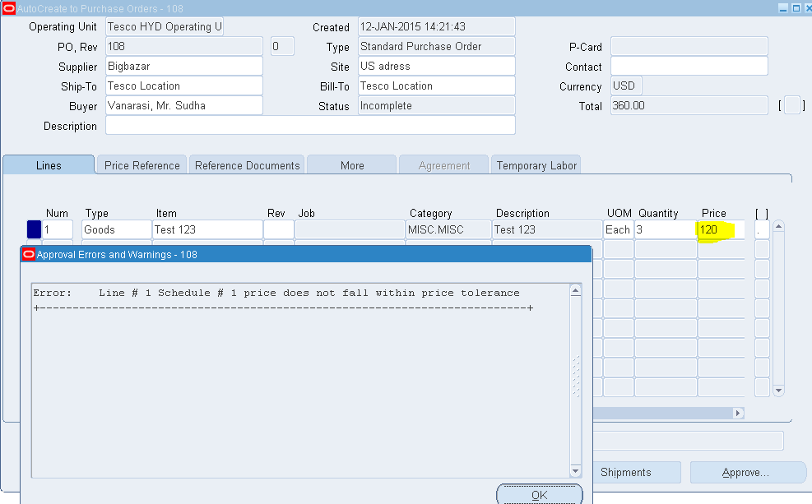
Task: Click the Status field showing Incomplete
Action: tap(437, 105)
